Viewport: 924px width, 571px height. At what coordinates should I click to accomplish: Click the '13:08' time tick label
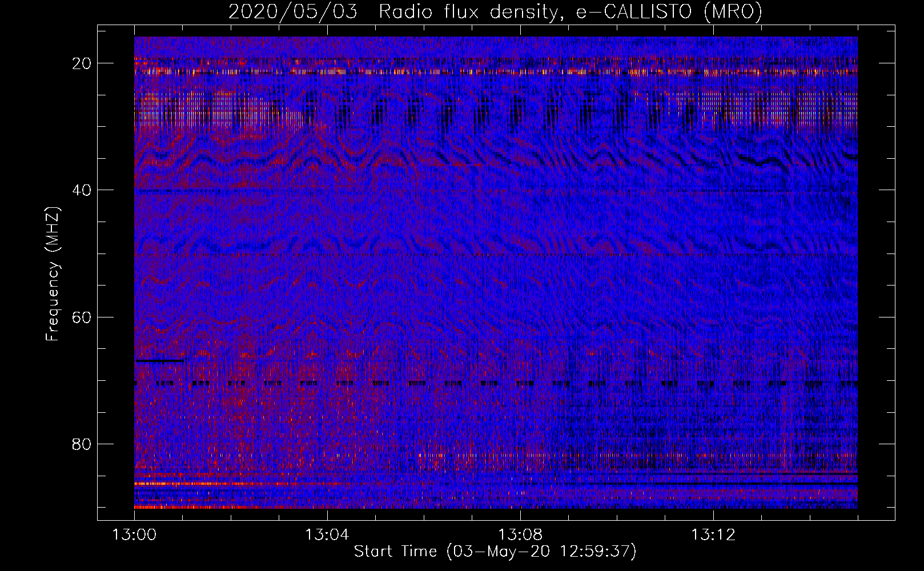point(520,535)
